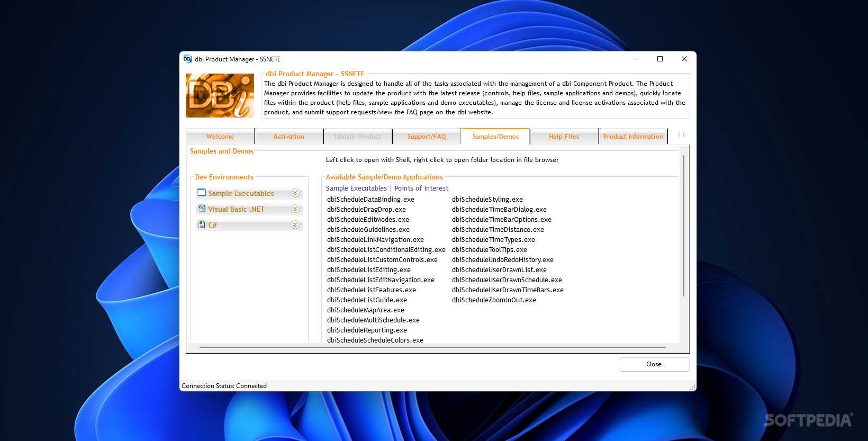Open dbiScheduleTimeBarOptions.exe
The image size is (868, 441).
(x=502, y=220)
